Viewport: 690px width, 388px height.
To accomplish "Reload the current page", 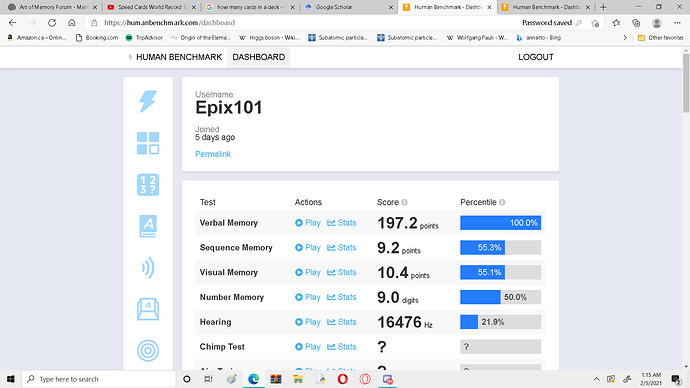I will [x=52, y=23].
